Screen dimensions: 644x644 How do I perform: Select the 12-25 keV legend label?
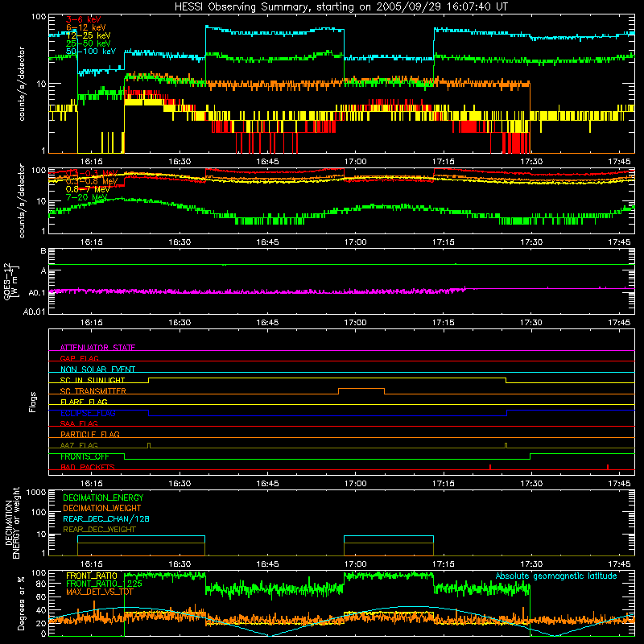coord(88,35)
